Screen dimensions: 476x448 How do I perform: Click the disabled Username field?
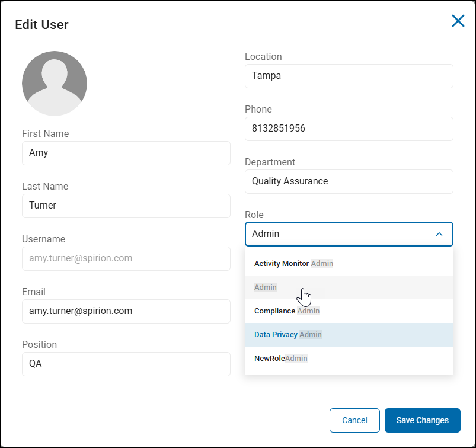coord(126,258)
